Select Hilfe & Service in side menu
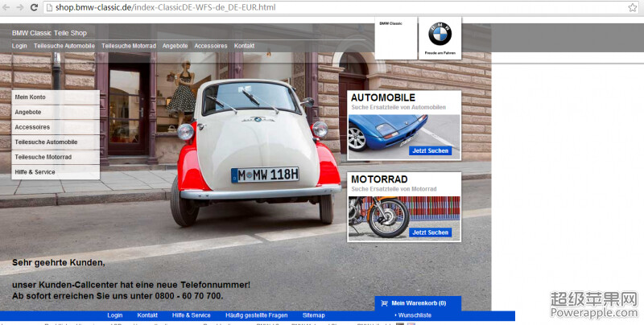This screenshot has height=325, width=644. coord(56,172)
